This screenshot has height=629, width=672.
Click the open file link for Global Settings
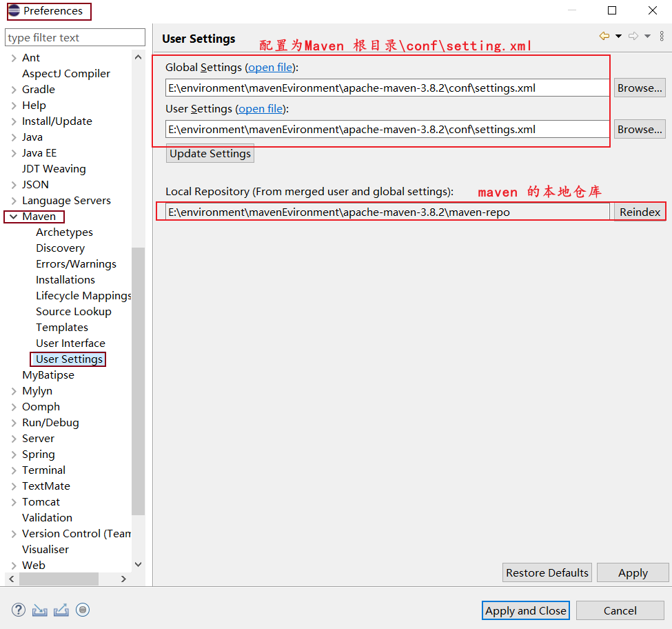click(x=270, y=68)
